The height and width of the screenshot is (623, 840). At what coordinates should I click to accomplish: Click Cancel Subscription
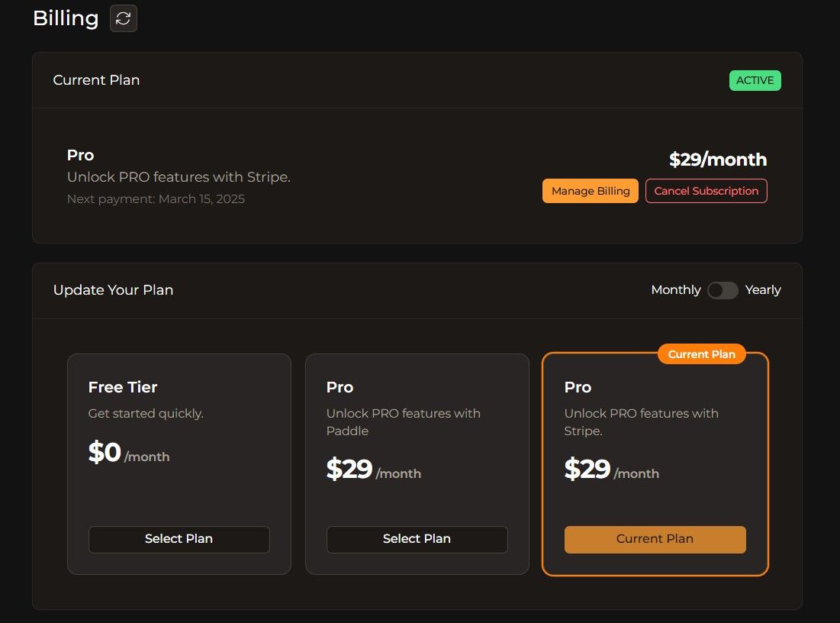click(706, 190)
